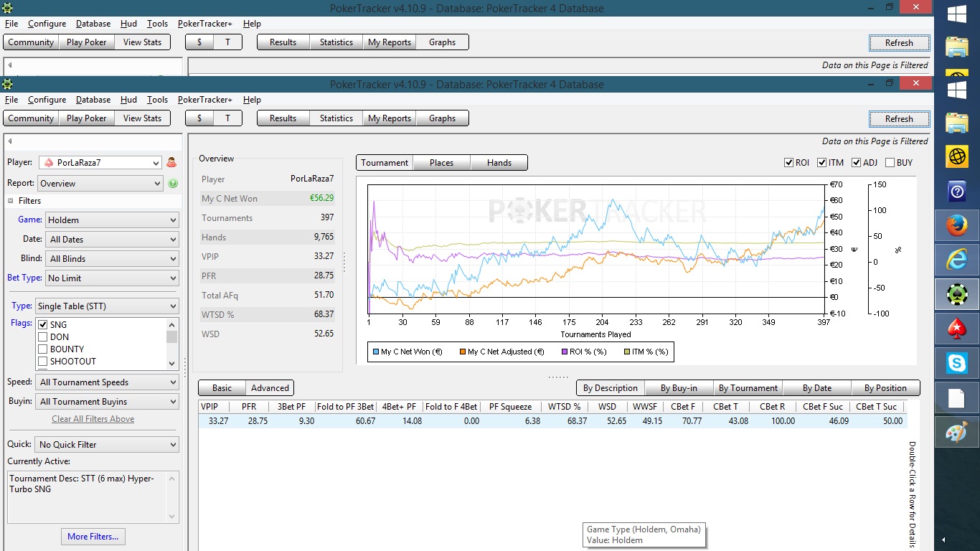Viewport: 980px width, 551px height.
Task: Click Play Poker in the back window
Action: click(86, 42)
